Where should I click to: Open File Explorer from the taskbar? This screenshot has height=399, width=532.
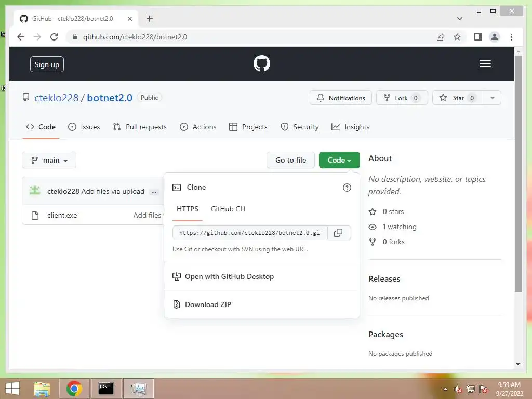42,389
